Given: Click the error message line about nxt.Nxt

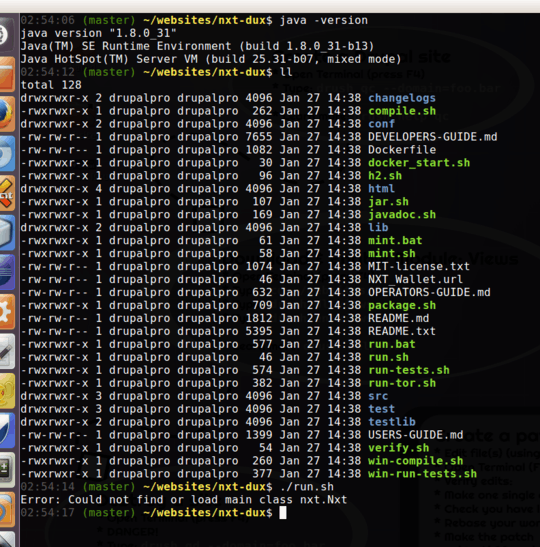Looking at the screenshot, I should click(184, 500).
